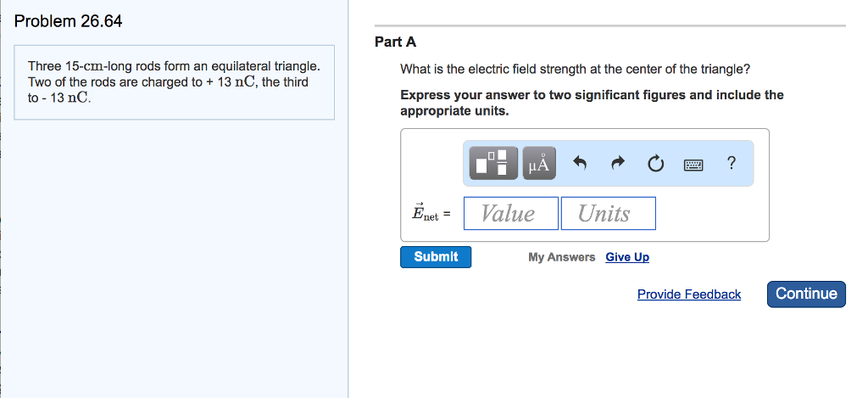Click the three-rods problem statement box
The image size is (868, 398).
point(174,82)
